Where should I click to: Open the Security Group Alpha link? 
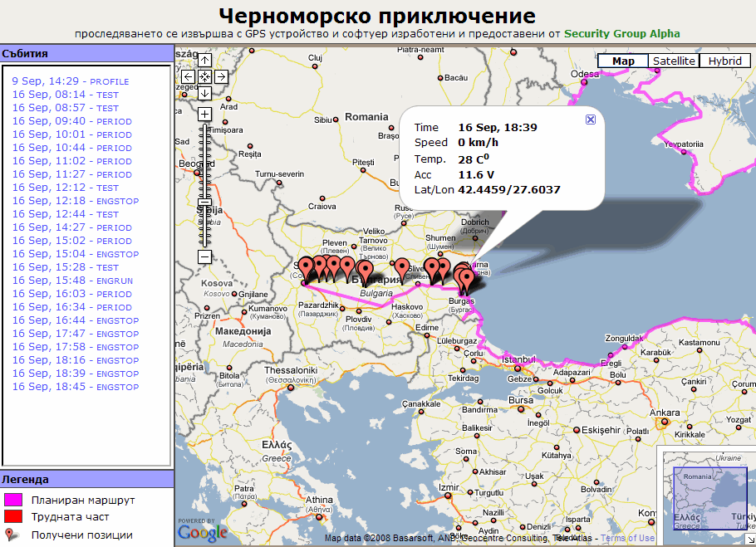621,34
